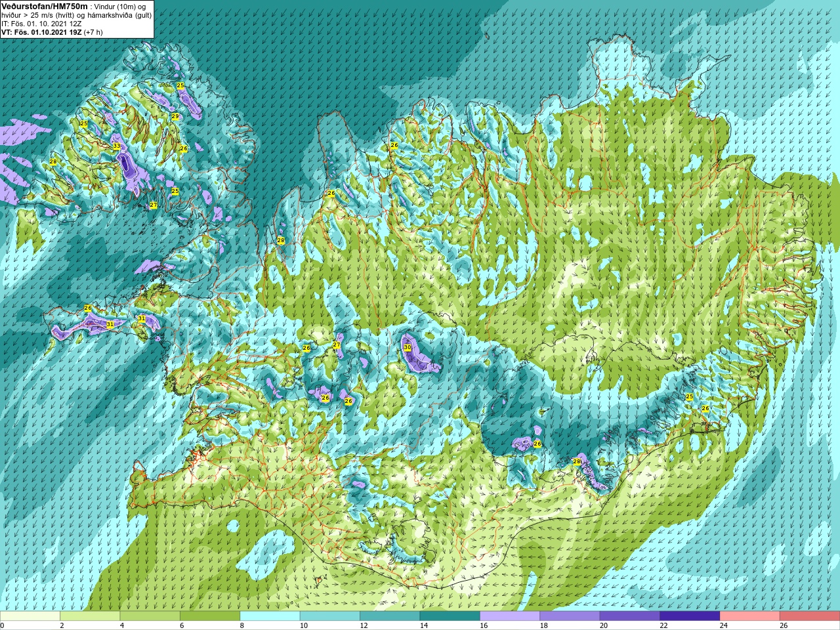Screen dimensions: 840x630
Task: Choose the 10–12 m/s turquoise legend swatch
Action: [330, 616]
